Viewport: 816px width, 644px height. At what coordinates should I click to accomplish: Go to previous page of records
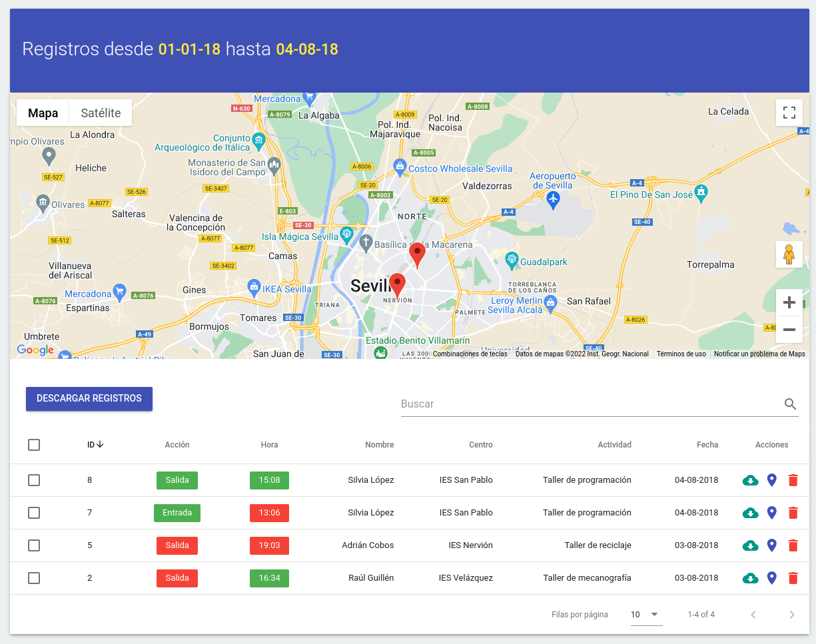[753, 615]
